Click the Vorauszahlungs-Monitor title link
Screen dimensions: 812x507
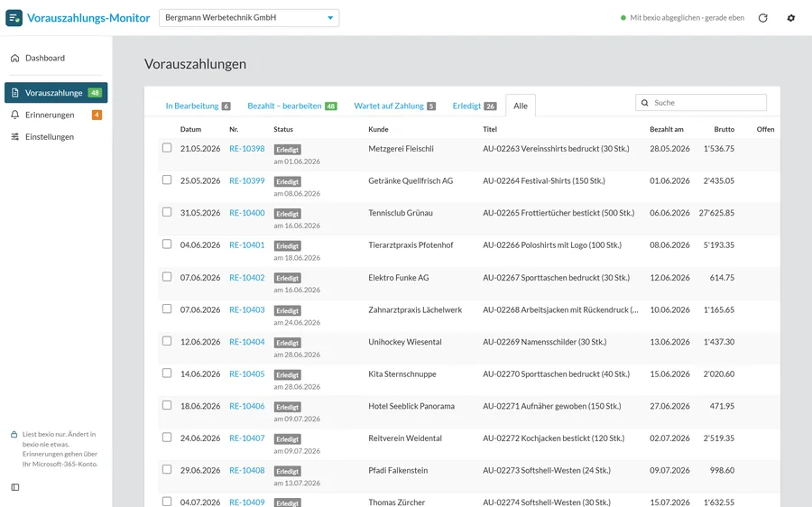click(88, 18)
